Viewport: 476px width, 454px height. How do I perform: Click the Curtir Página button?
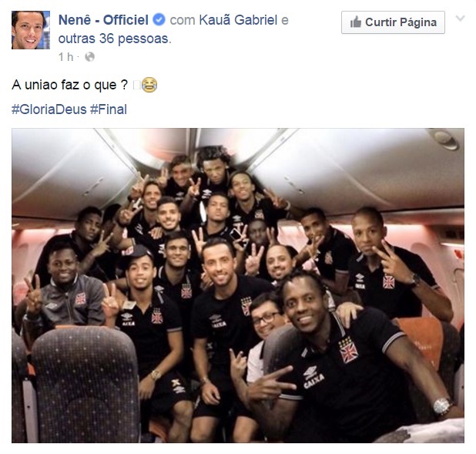393,22
